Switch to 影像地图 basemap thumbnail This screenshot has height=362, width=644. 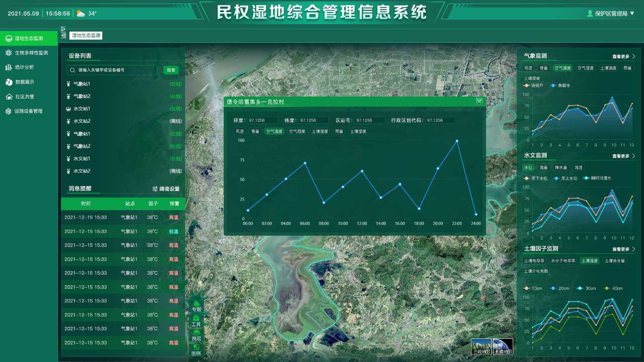503,346
